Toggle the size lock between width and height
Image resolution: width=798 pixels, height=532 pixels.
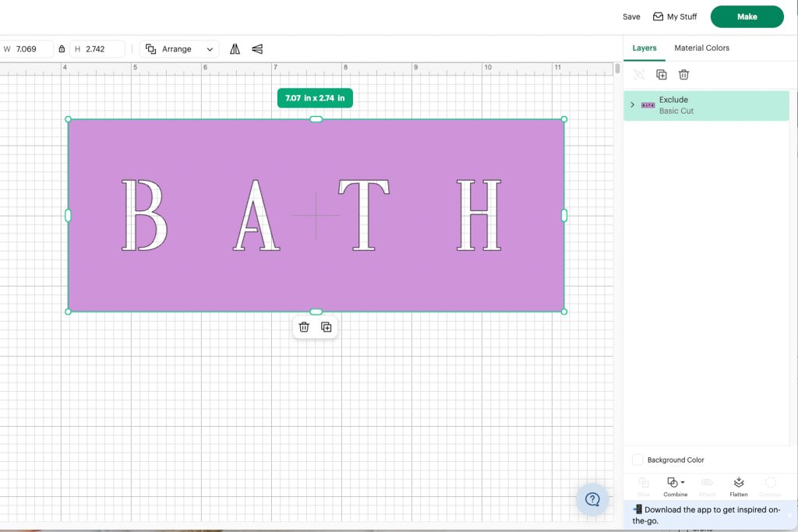point(61,48)
